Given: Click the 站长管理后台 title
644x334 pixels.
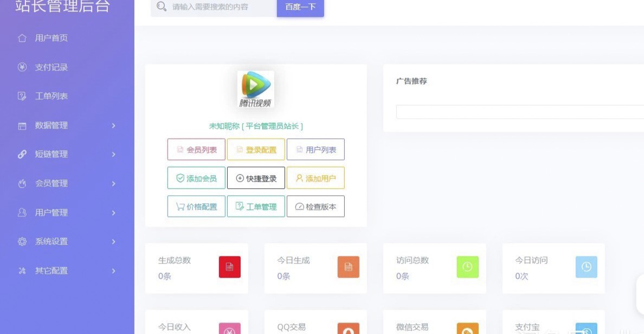Looking at the screenshot, I should pyautogui.click(x=63, y=6).
